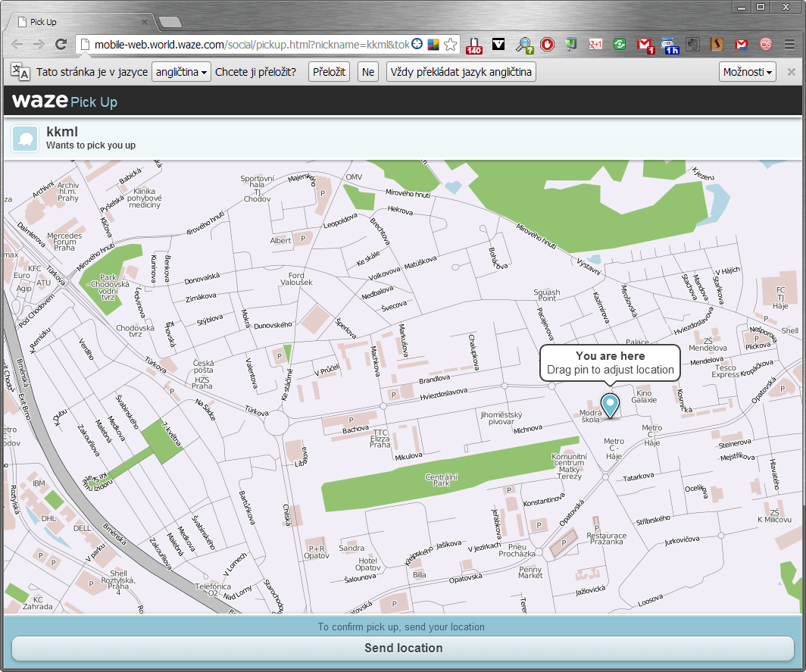This screenshot has width=806, height=672.
Task: Click the Gmail send-arrow extension icon
Action: pos(741,45)
